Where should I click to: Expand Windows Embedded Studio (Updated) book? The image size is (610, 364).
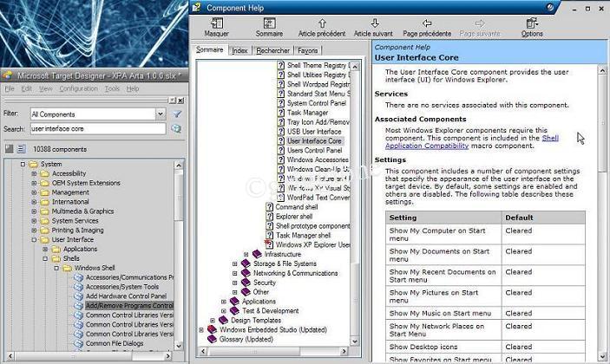click(x=201, y=330)
